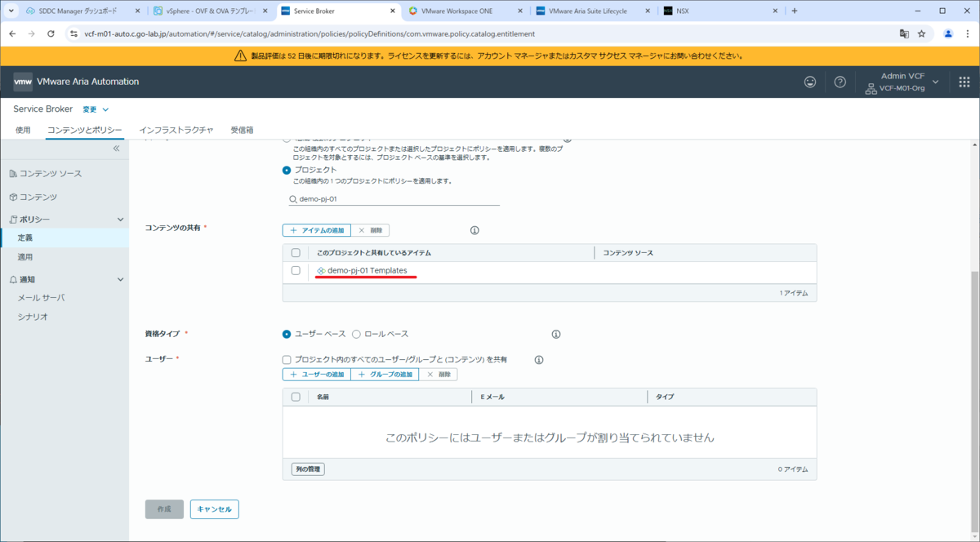Switch to インフラストラクチャ tab

pyautogui.click(x=176, y=130)
